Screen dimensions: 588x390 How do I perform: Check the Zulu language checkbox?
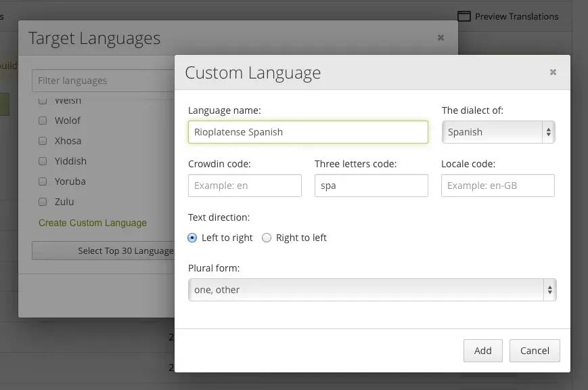[x=42, y=201]
